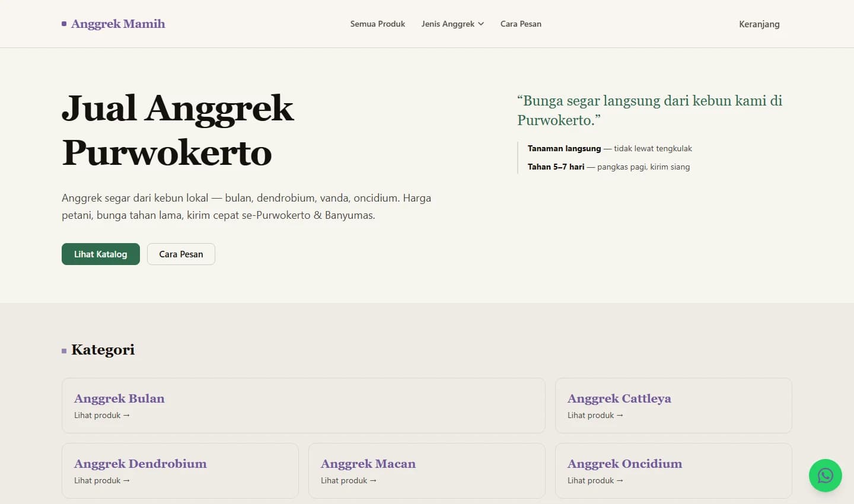Click the 'Bunga segar langsung' quote text
854x504 pixels.
tap(650, 110)
